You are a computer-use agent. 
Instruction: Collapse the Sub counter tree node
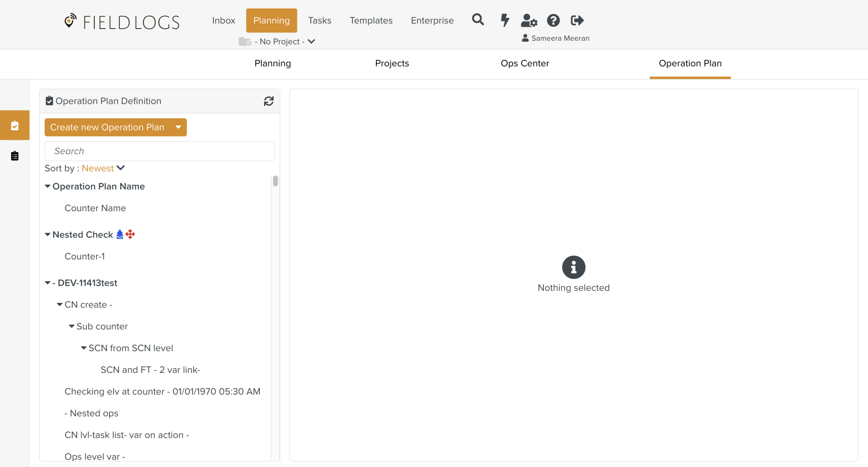(x=72, y=326)
